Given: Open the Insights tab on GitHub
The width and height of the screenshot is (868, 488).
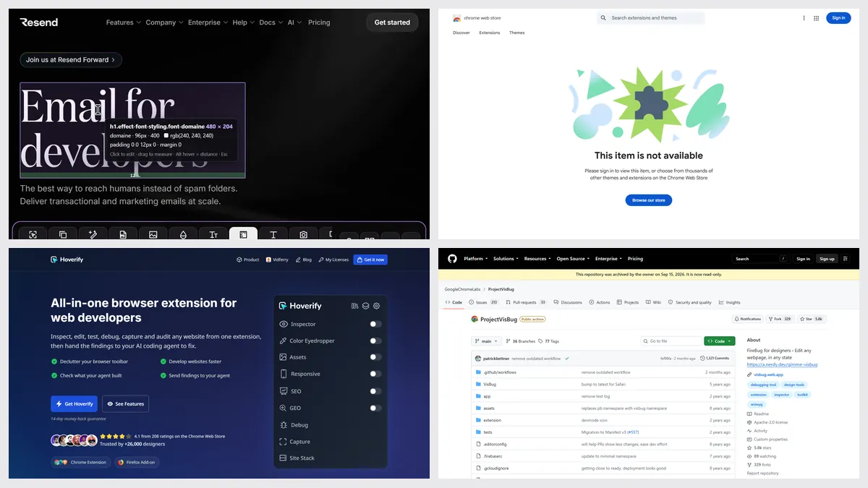Looking at the screenshot, I should pyautogui.click(x=730, y=302).
